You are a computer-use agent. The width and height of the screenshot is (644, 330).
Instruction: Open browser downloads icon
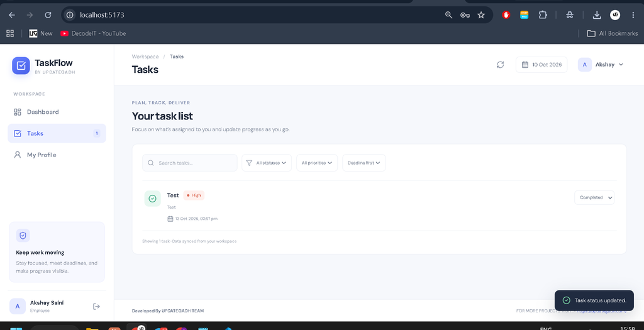597,15
